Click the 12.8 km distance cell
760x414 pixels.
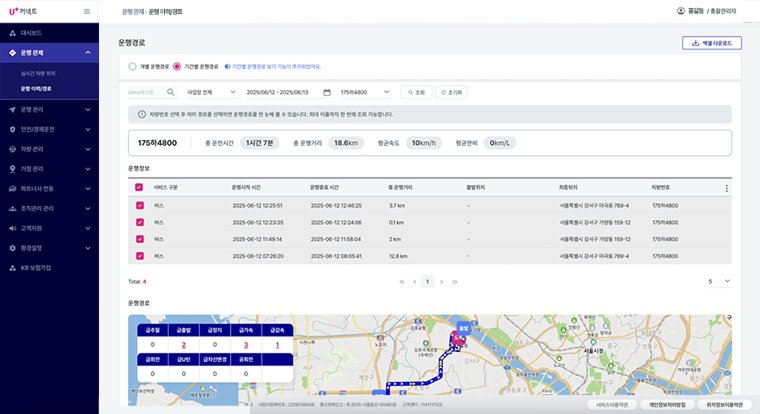[398, 256]
